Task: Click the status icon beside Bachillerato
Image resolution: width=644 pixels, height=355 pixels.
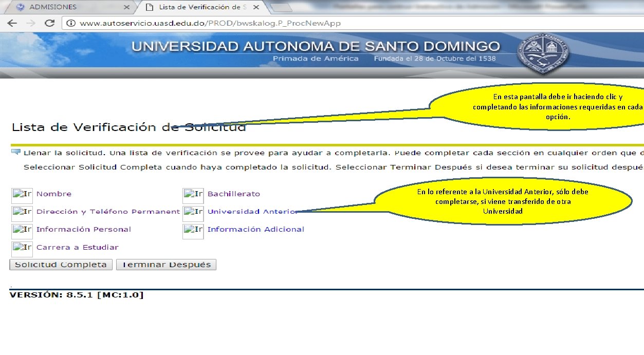Action: point(193,195)
